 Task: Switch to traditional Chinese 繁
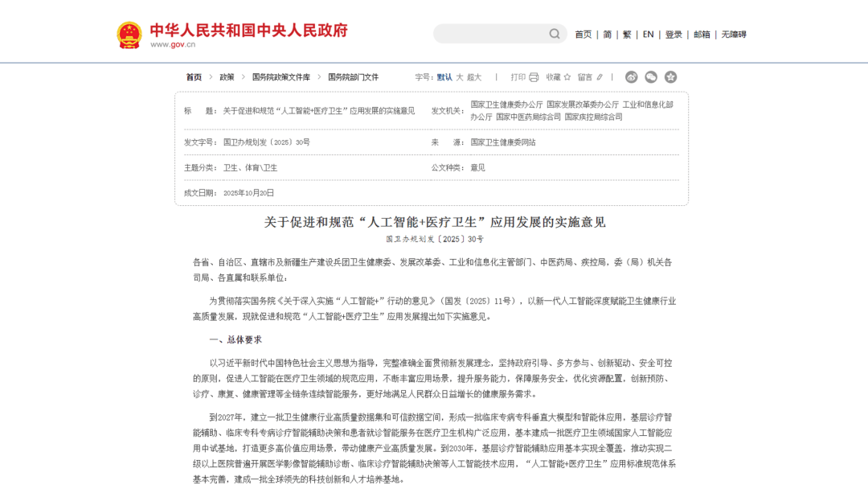point(628,35)
